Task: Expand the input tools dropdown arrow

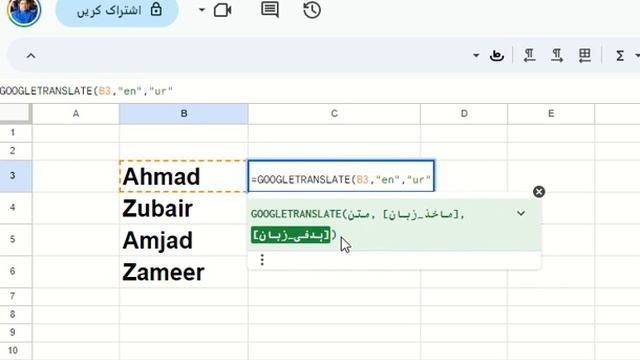Action: coord(476,56)
